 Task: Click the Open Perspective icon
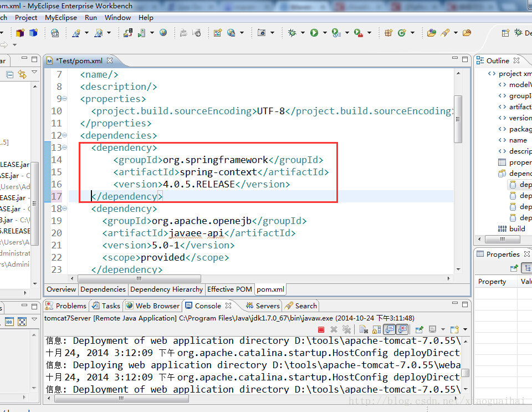click(505, 33)
